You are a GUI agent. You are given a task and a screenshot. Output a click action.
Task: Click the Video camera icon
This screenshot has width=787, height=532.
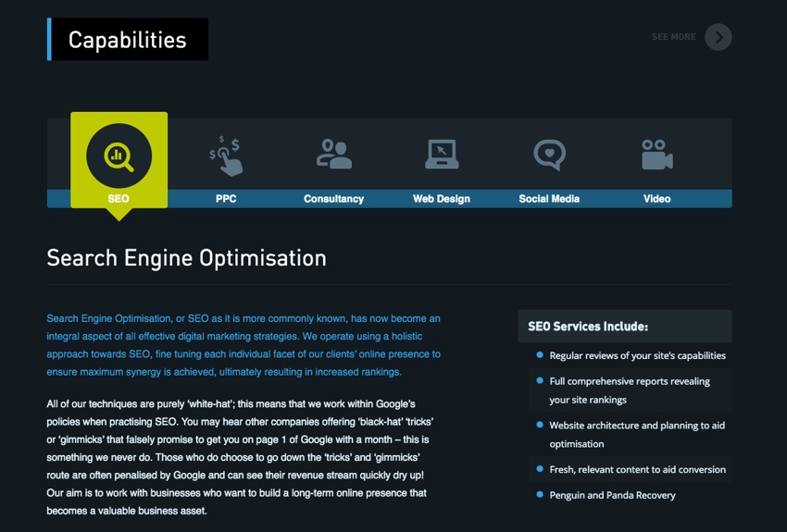pyautogui.click(x=657, y=155)
